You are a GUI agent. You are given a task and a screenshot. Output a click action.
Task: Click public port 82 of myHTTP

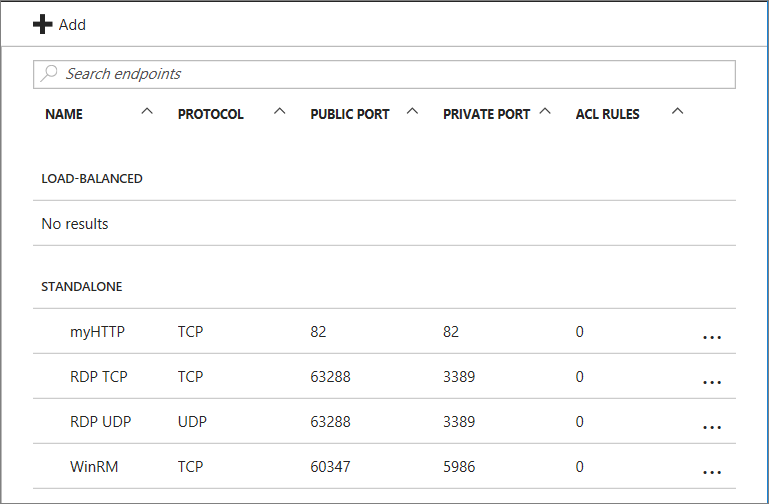pos(318,331)
